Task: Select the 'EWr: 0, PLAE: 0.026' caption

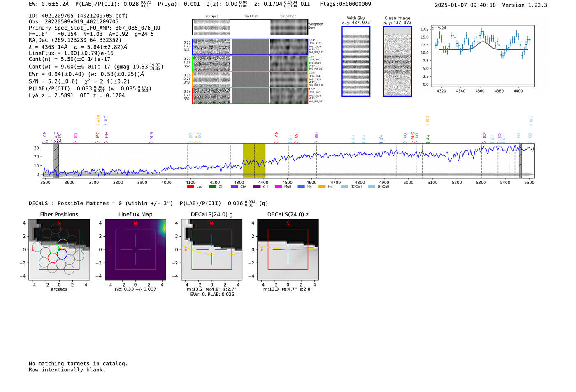Action: (212, 295)
